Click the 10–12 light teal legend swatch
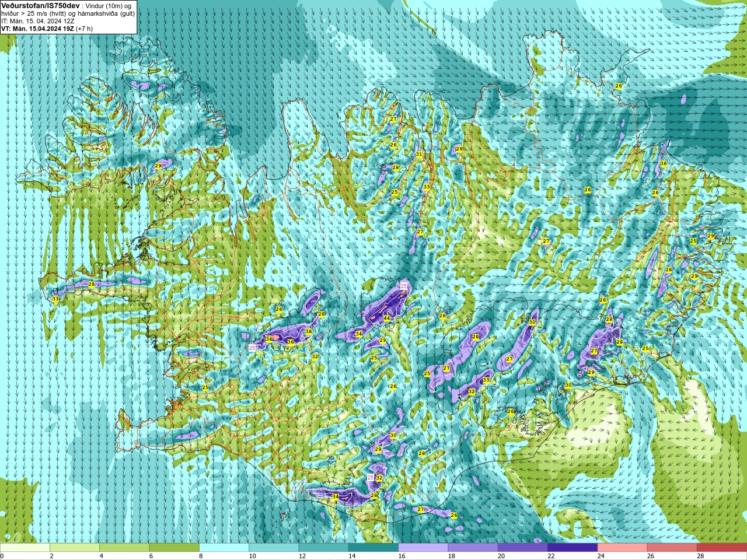 [x=274, y=548]
